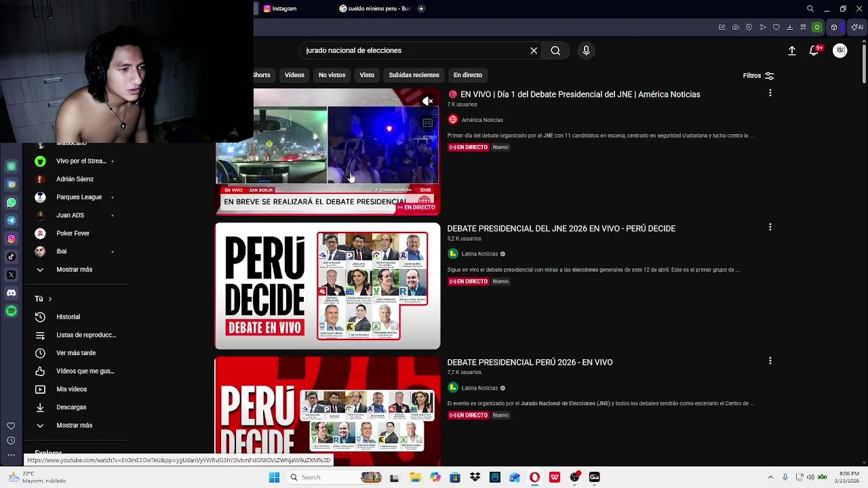Open Ver más tarde playlist
The width and height of the screenshot is (868, 488).
click(75, 352)
